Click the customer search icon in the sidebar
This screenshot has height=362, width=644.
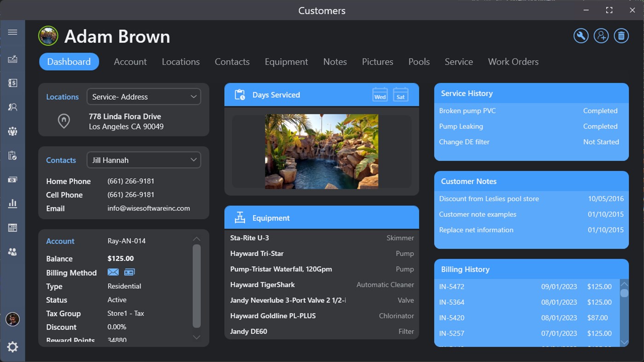[x=12, y=107]
